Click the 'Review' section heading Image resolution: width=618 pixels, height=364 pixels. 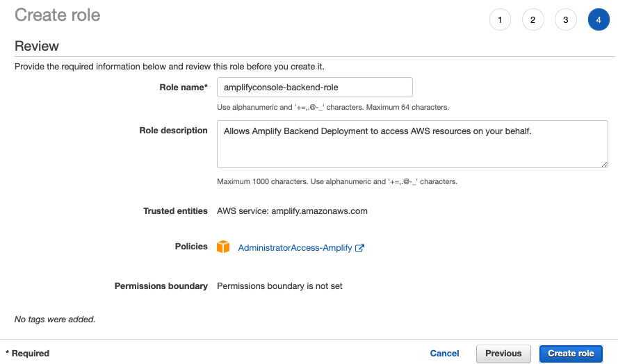pos(37,46)
